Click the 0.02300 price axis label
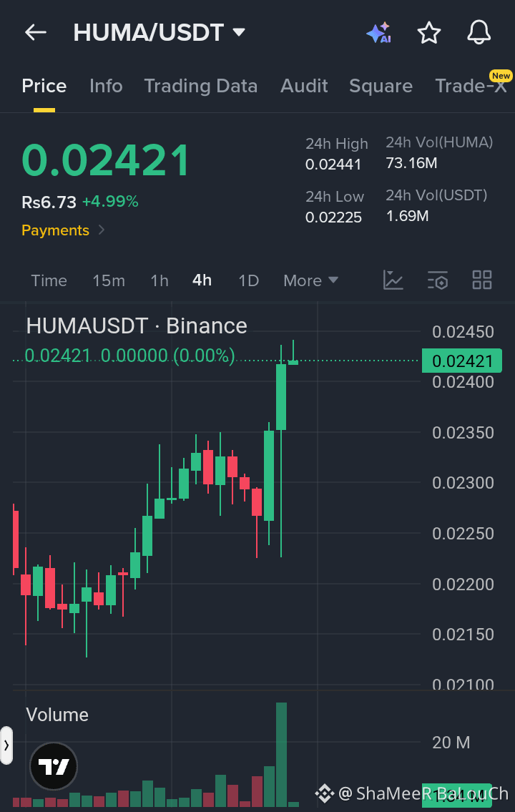Screen dimensions: 515x812 [463, 483]
